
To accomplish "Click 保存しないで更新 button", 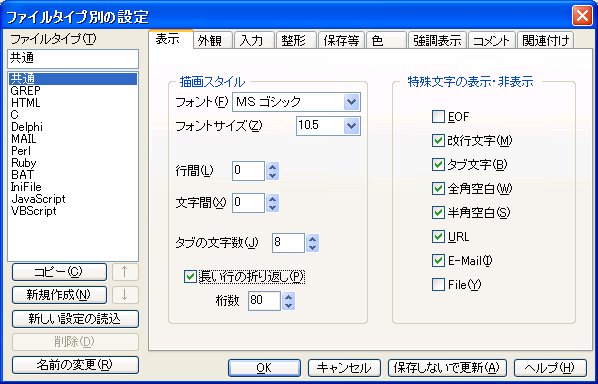I will click(447, 368).
